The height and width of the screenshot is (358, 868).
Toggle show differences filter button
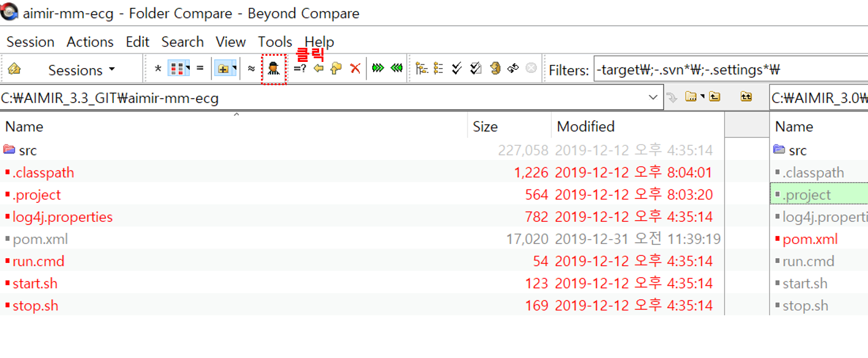tap(176, 69)
